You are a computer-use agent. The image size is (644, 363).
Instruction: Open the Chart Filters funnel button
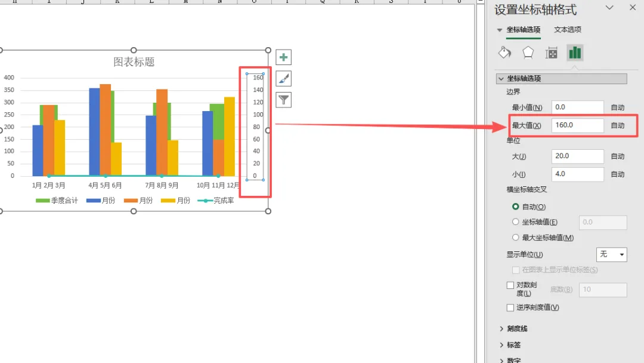[283, 100]
